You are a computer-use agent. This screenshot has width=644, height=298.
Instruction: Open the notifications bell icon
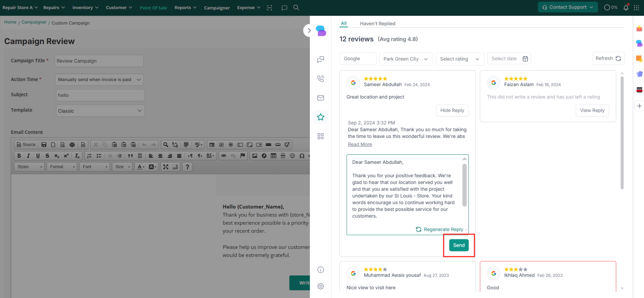(x=626, y=7)
